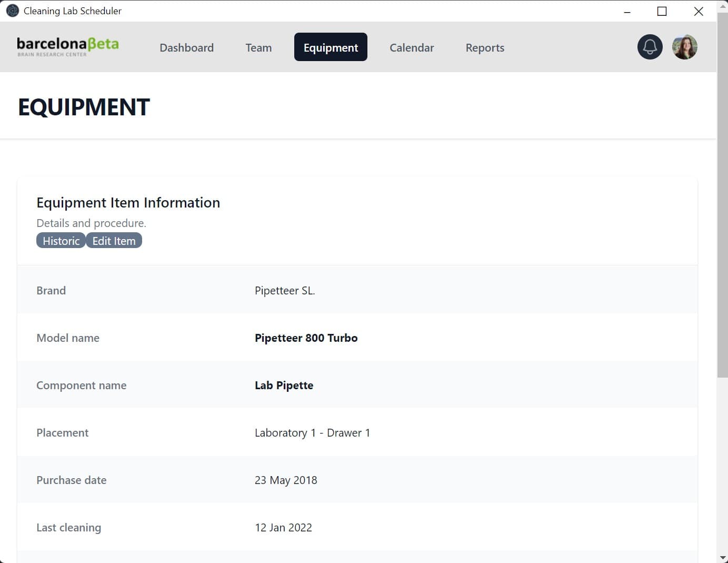
Task: Click the component name 'Lab Pipette'
Action: [x=284, y=386]
